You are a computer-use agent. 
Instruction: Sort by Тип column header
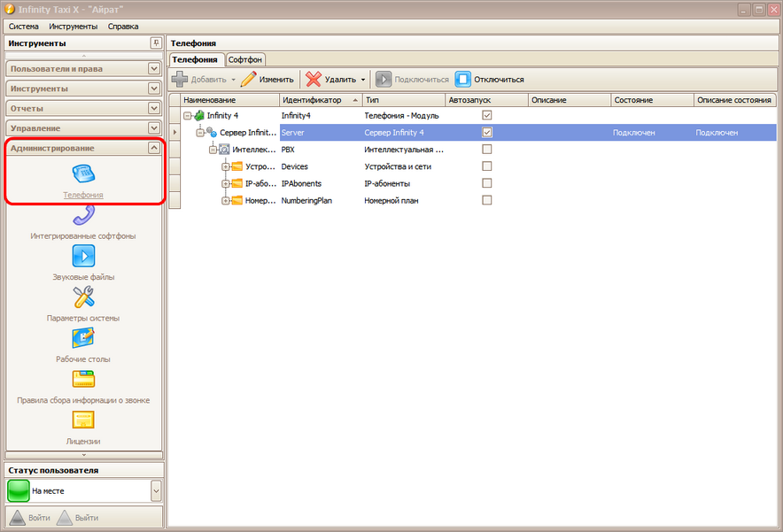(404, 100)
